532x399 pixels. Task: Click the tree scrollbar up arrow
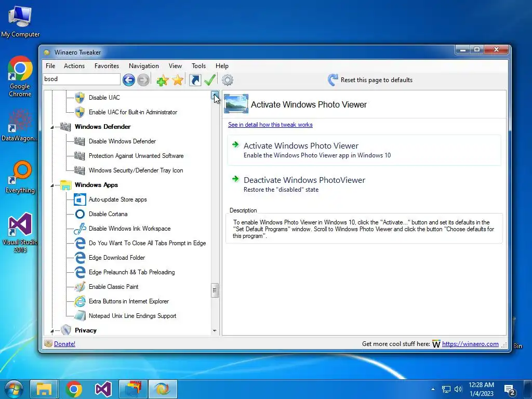pos(215,95)
